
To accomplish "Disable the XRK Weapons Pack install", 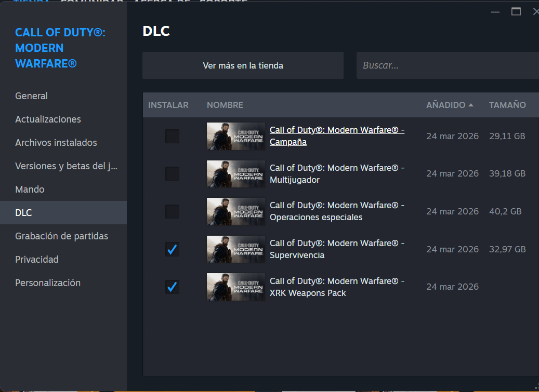I will pos(172,287).
